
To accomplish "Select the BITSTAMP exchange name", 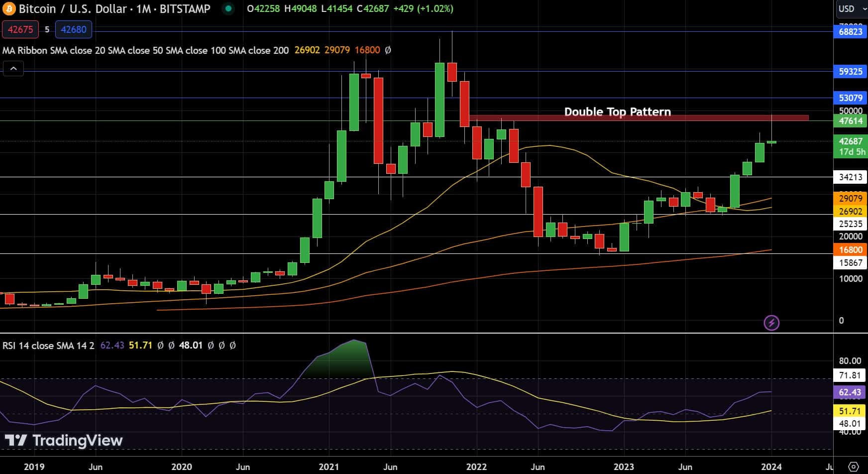I will click(185, 8).
